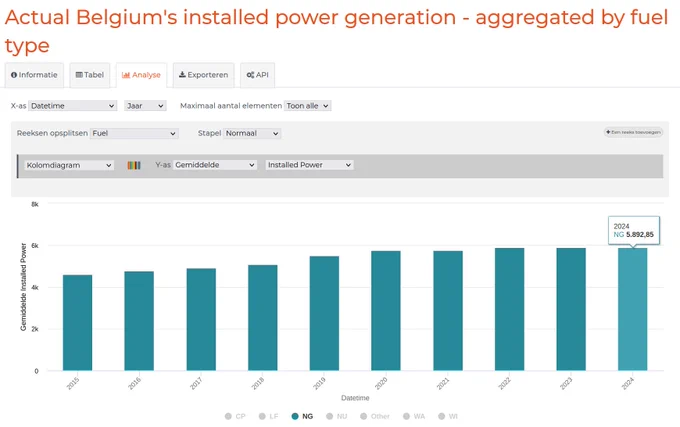Toggle the LF legend series
The height and width of the screenshot is (427, 680).
point(268,416)
